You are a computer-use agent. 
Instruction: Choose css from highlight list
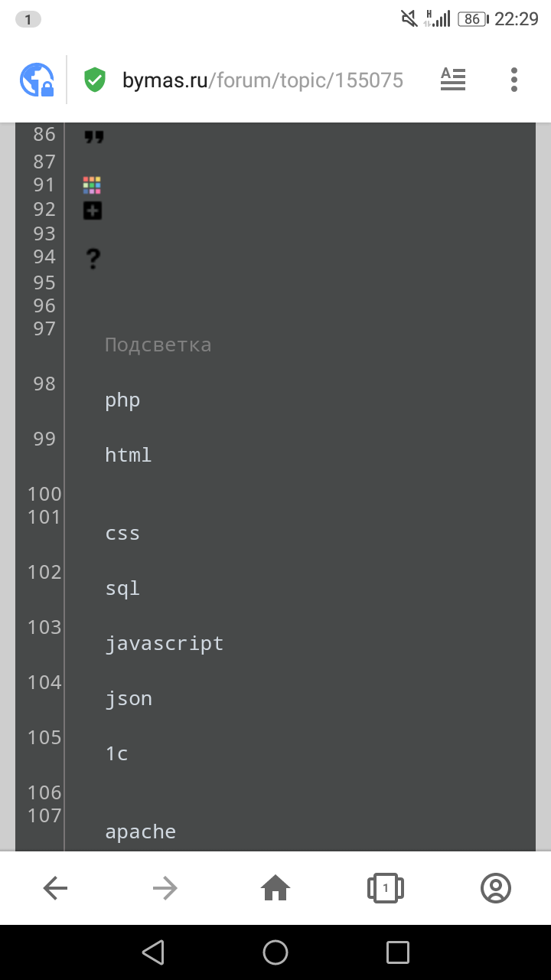tap(122, 534)
